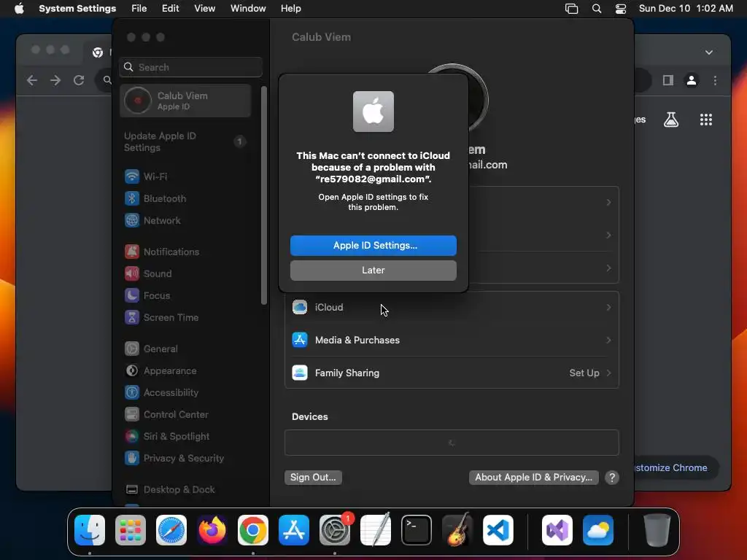Open Update Apple ID Settings notice
747x560 pixels.
(185, 142)
